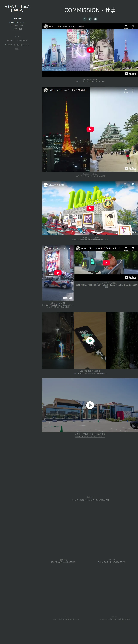Click the ISUZU video title text
The image size is (138, 644).
pyautogui.click(x=101, y=248)
